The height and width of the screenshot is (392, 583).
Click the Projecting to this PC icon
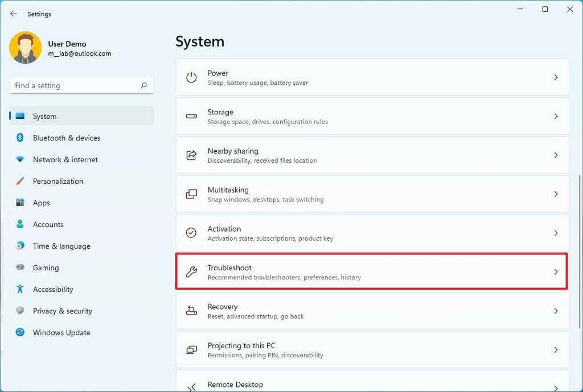(x=191, y=349)
